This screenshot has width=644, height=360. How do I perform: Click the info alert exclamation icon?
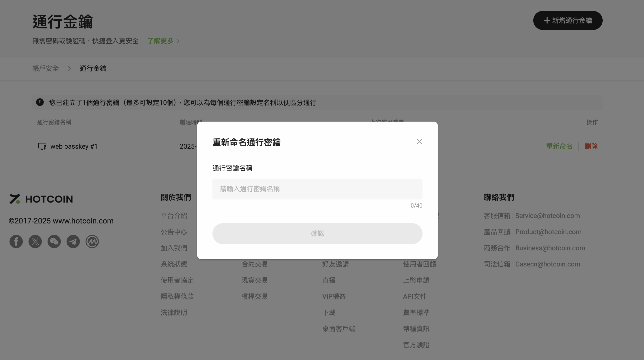40,102
